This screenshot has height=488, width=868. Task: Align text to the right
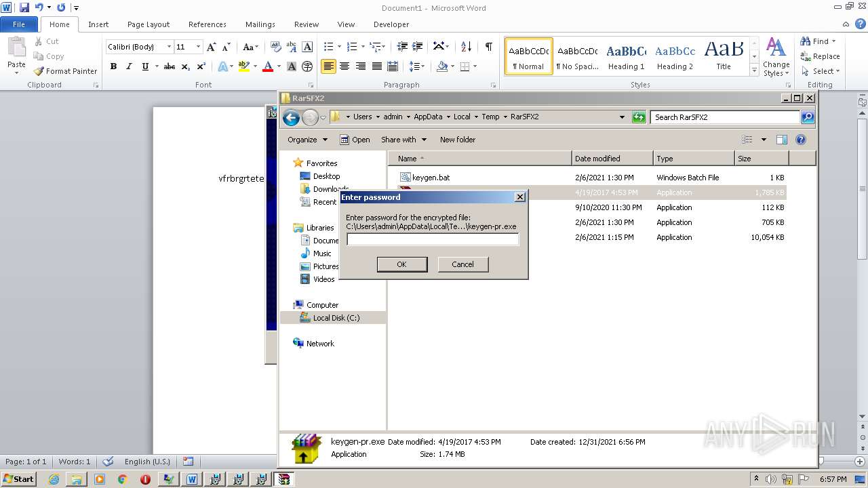[361, 66]
